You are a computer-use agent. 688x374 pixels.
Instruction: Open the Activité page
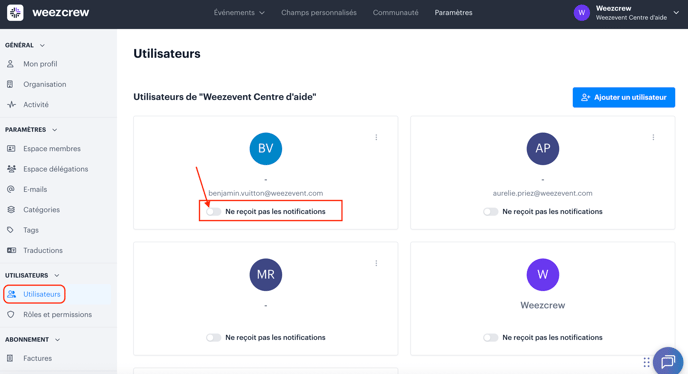point(36,104)
